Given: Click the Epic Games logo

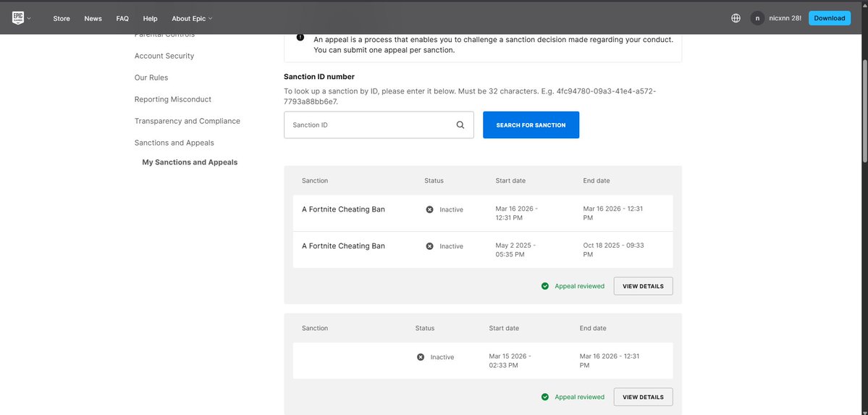Looking at the screenshot, I should pyautogui.click(x=17, y=17).
